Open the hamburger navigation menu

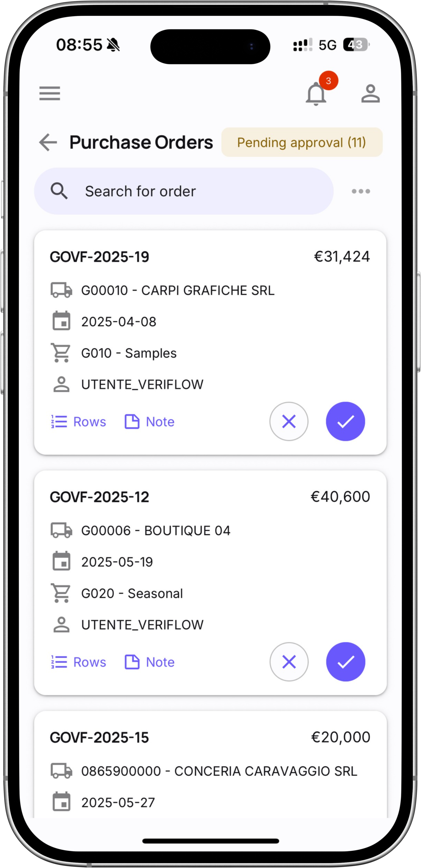[49, 93]
